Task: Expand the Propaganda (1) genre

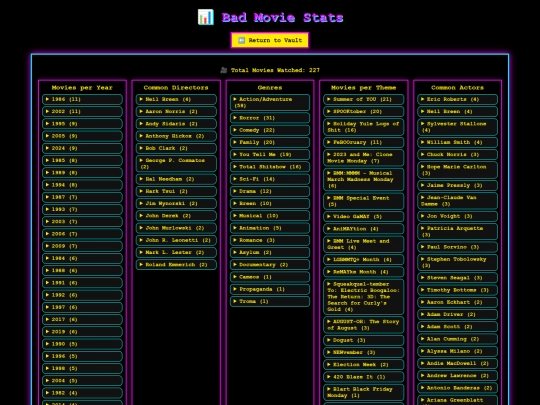Action: coord(270,289)
